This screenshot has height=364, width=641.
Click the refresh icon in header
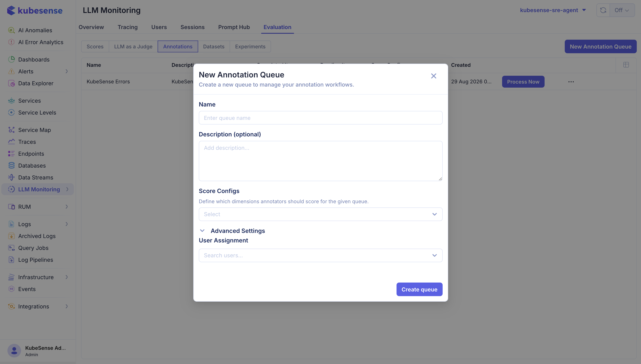pos(603,10)
